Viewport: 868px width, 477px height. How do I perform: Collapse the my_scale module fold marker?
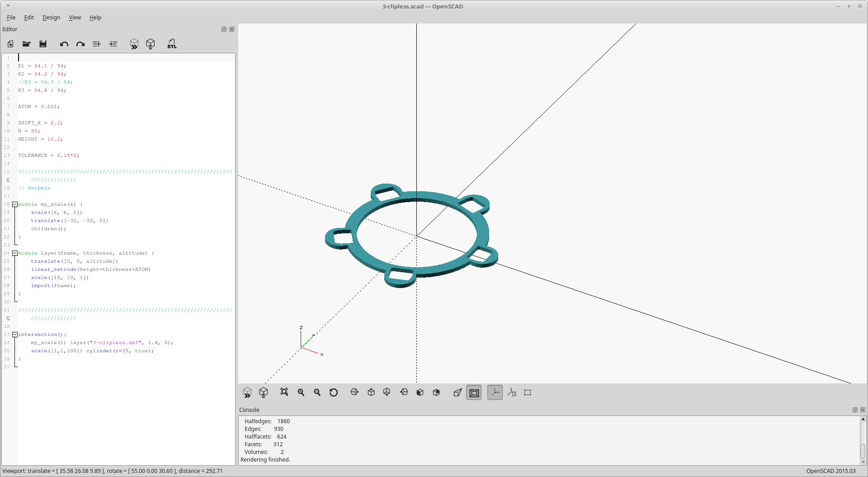click(15, 204)
